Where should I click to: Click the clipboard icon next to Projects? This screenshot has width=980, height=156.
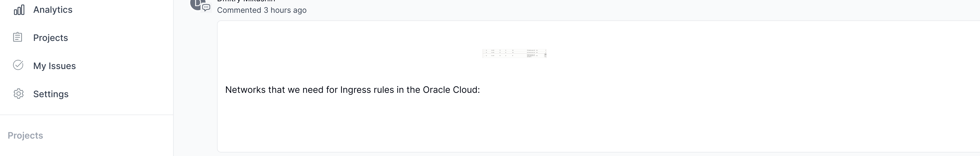point(18,37)
